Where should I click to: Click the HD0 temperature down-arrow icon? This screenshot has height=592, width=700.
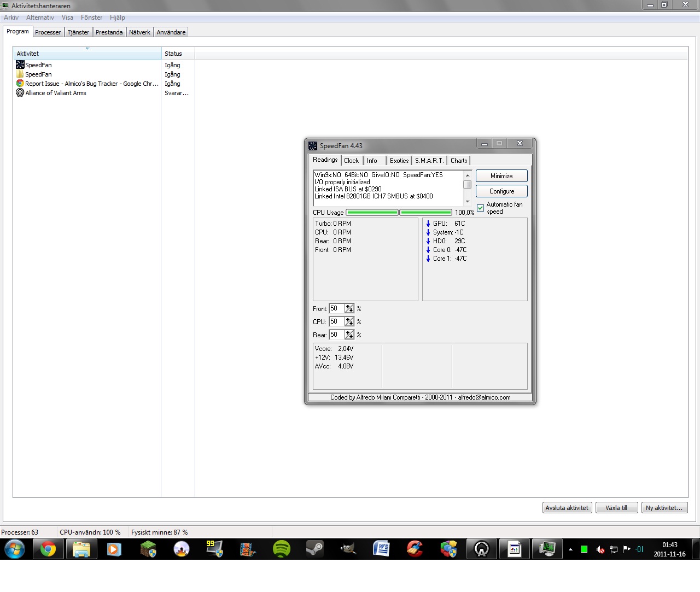(428, 241)
